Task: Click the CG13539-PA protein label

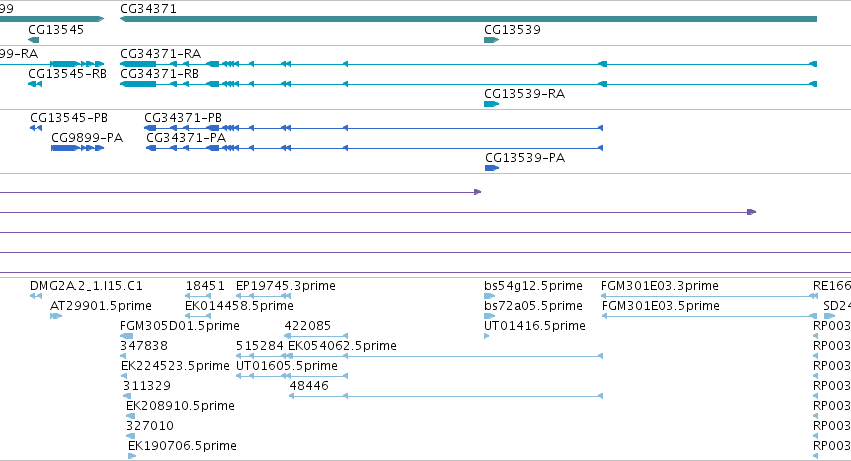Action: pyautogui.click(x=525, y=158)
